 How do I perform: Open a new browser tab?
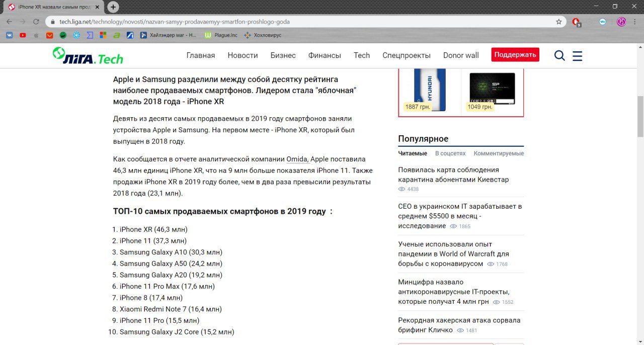tap(113, 7)
